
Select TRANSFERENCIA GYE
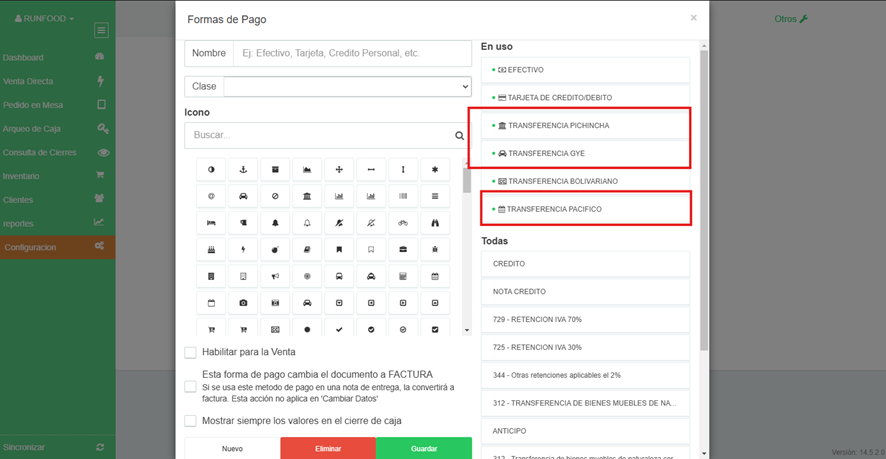click(585, 153)
